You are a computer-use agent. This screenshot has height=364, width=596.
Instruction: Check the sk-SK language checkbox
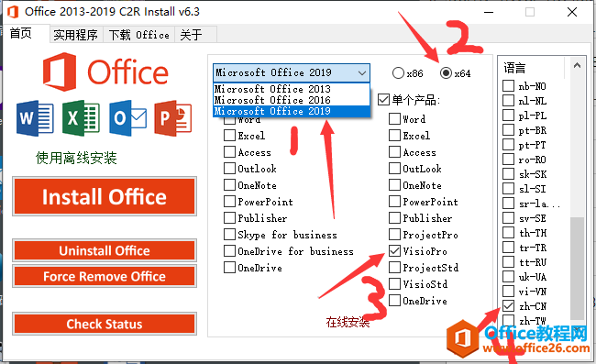pyautogui.click(x=508, y=174)
